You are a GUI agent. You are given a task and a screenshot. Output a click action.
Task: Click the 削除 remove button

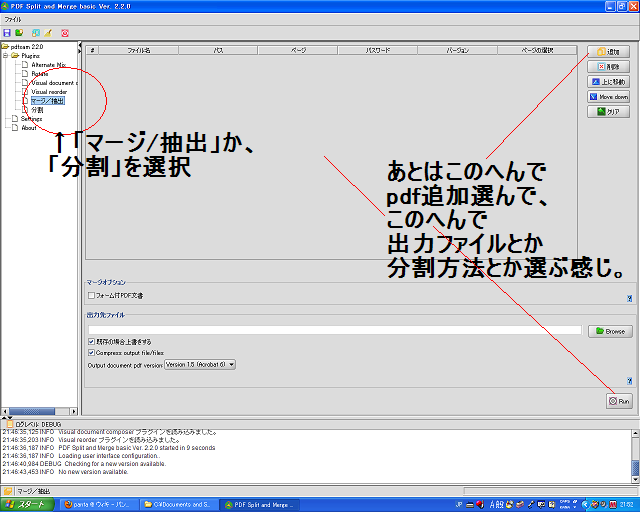(608, 67)
